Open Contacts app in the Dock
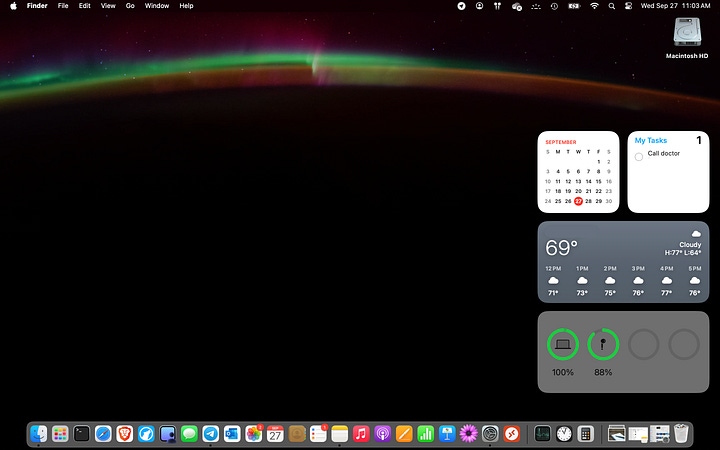Screen dimensions: 720x450 pos(297,433)
